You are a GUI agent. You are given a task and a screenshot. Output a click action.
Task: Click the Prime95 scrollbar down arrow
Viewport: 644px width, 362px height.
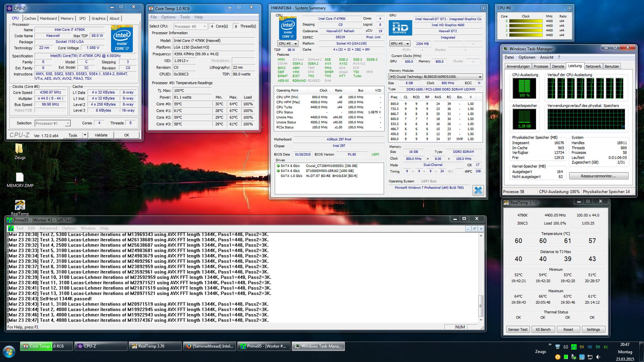481,320
